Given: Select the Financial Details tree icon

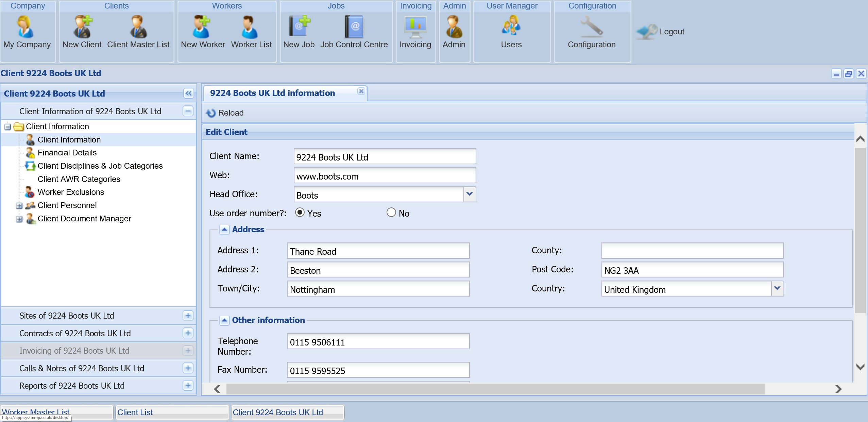Looking at the screenshot, I should click(x=30, y=153).
